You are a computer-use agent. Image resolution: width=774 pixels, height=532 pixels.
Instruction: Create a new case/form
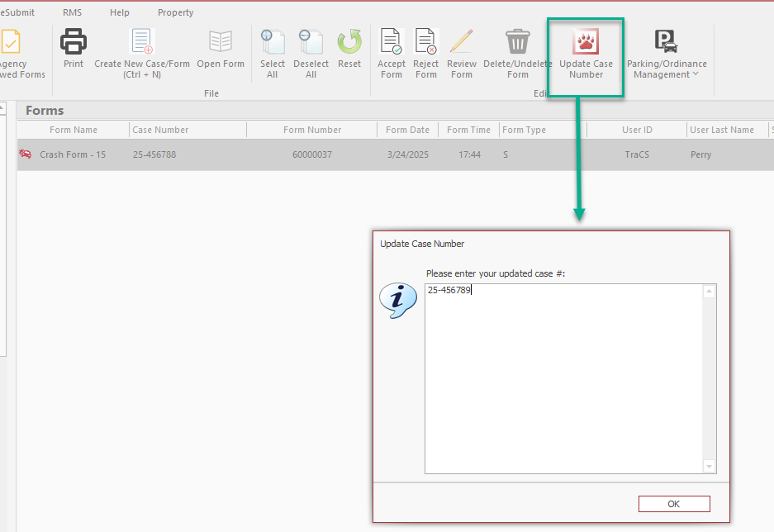[142, 43]
